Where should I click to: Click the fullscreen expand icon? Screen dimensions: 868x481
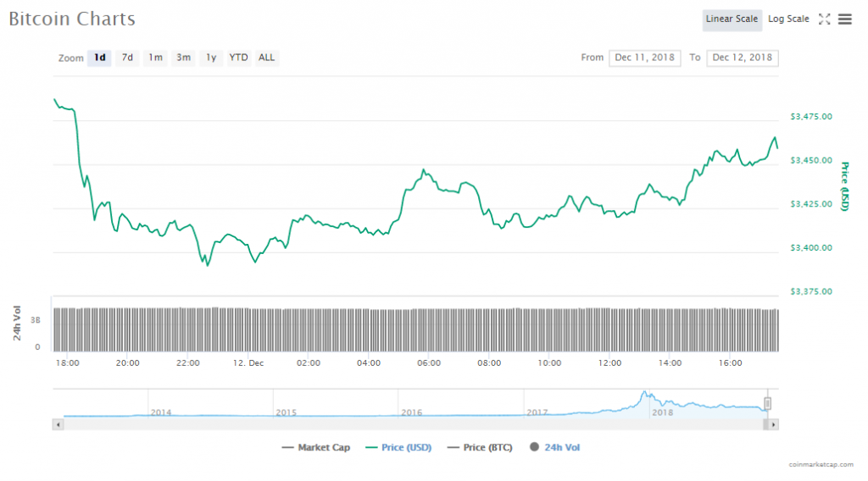click(x=824, y=19)
